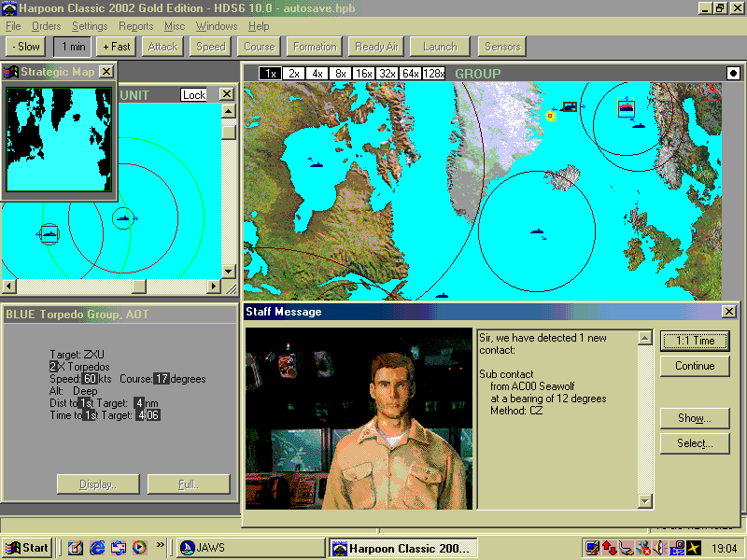Click the message text scroll up arrow
The width and height of the screenshot is (747, 560).
click(644, 338)
